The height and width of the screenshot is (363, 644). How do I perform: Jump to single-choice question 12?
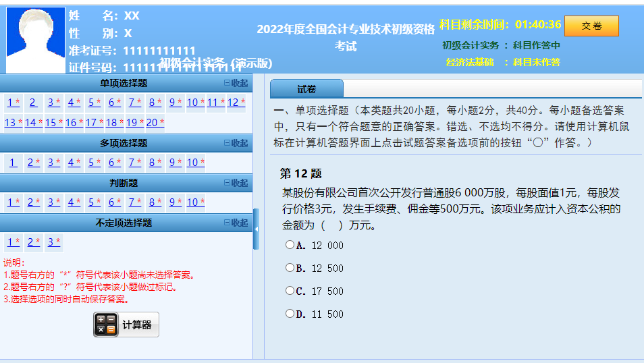click(x=236, y=103)
